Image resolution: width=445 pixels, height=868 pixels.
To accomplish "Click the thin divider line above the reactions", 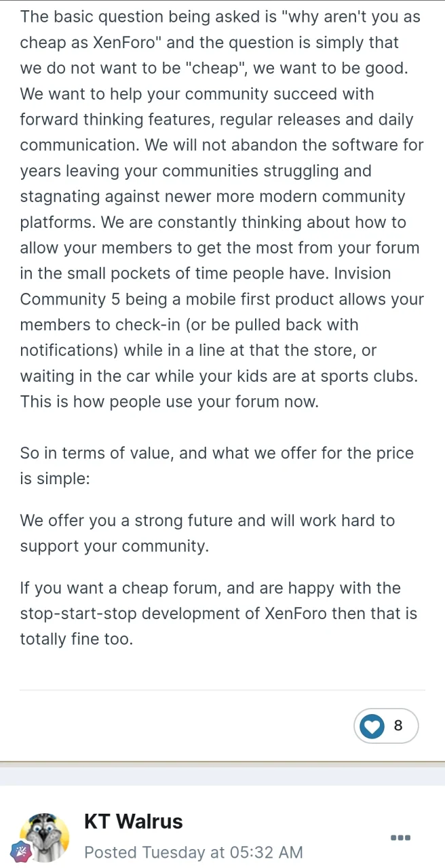I will click(x=222, y=690).
